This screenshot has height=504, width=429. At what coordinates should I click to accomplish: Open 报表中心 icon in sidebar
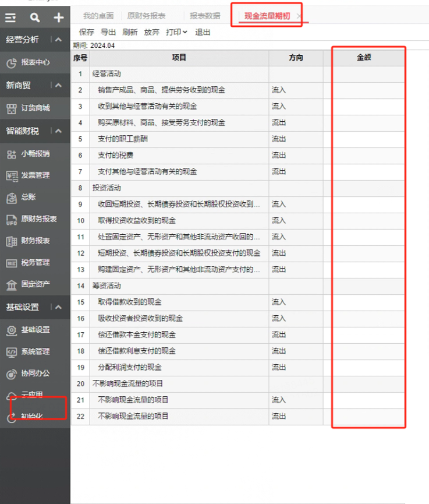pos(12,63)
